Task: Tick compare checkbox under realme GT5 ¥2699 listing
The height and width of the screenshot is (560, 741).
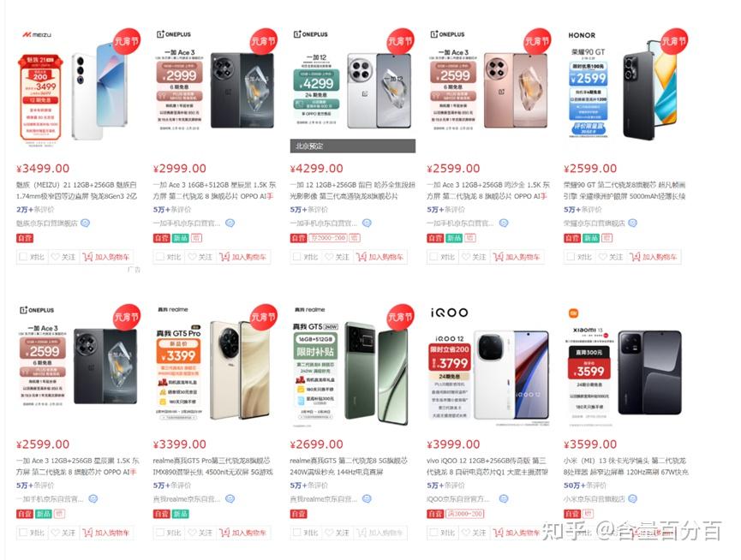Action: pyautogui.click(x=296, y=533)
